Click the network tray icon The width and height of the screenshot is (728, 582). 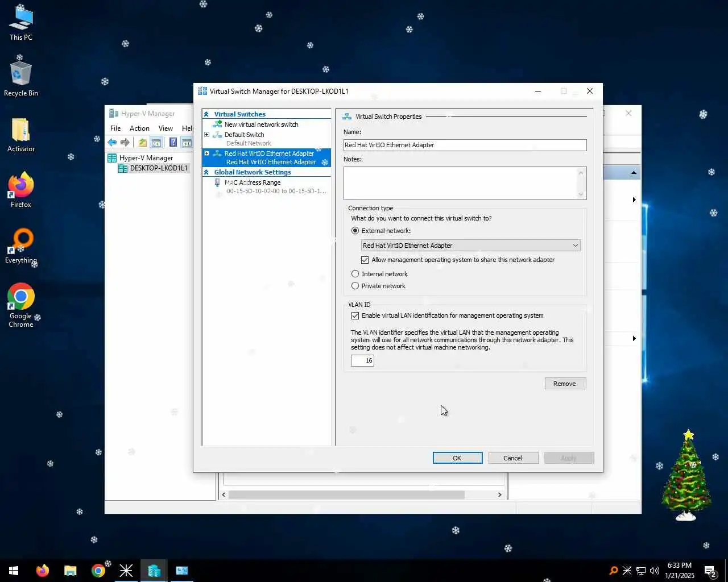[x=641, y=571]
